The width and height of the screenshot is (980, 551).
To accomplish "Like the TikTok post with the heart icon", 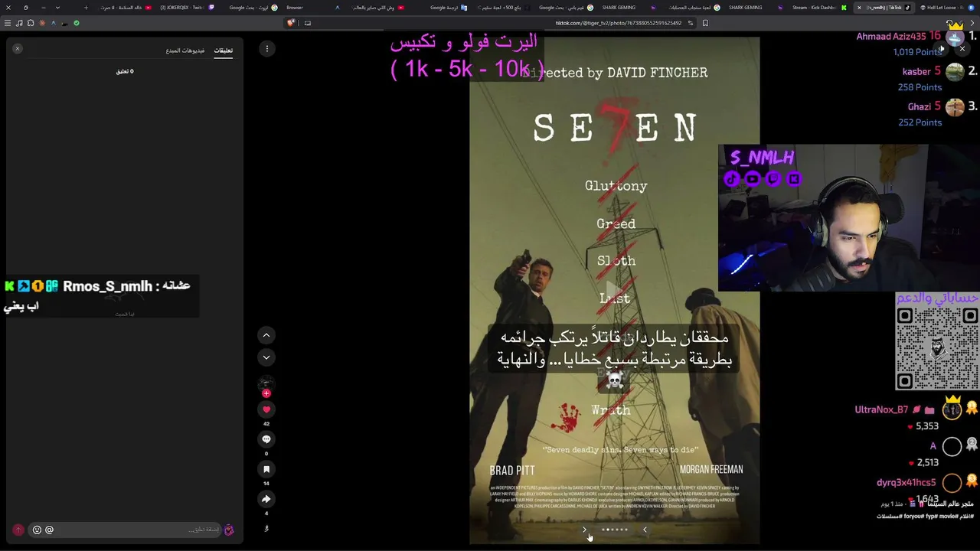I will pos(266,409).
